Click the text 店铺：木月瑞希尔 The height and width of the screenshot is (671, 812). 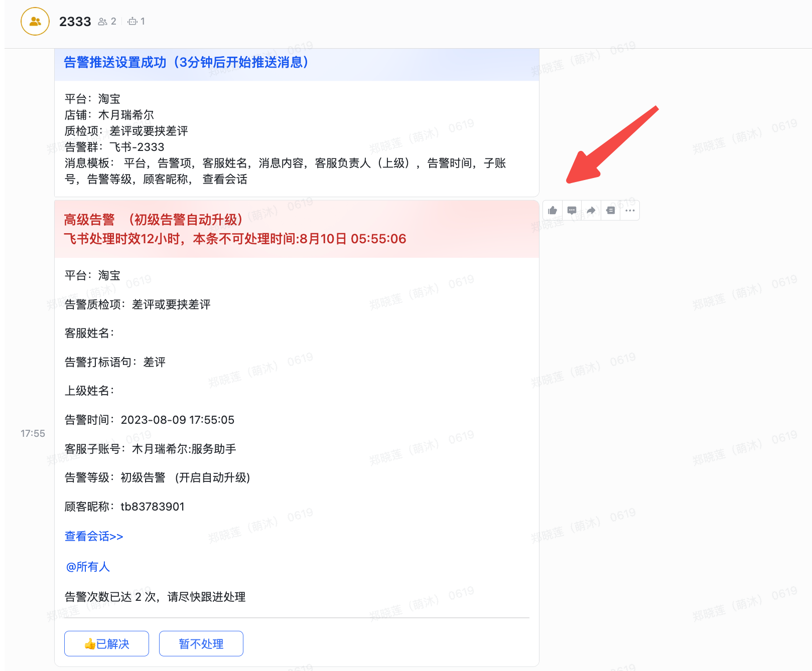coord(109,115)
